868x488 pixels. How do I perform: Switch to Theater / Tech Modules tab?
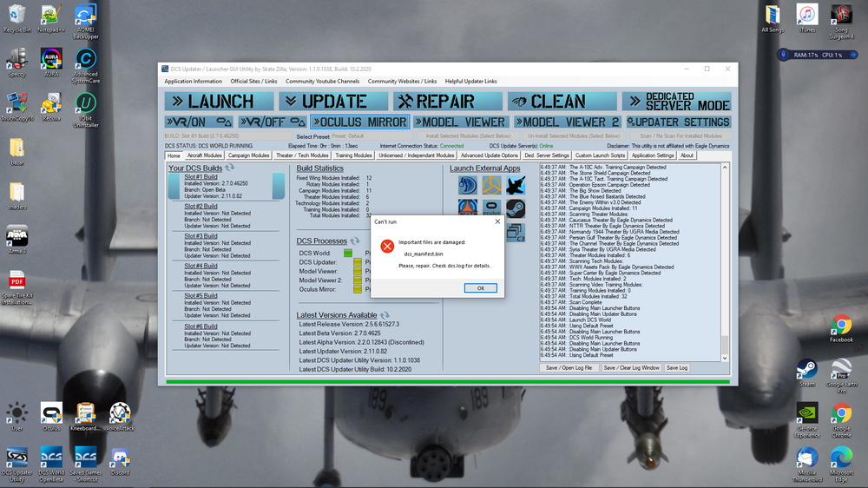tap(302, 155)
